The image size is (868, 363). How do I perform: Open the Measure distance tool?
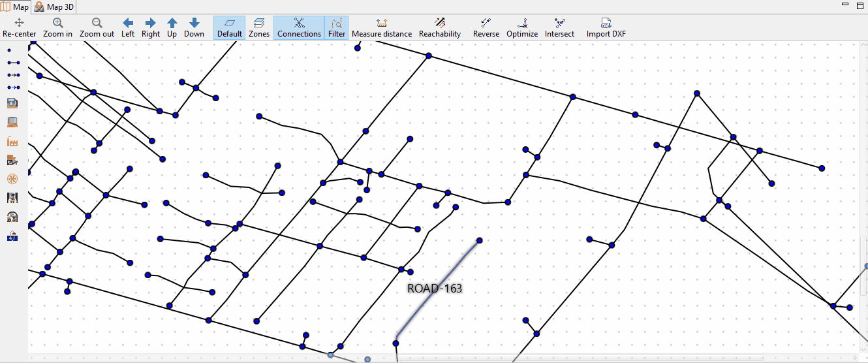pos(382,28)
